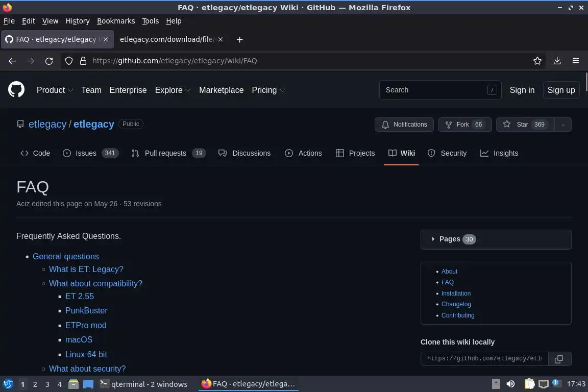Open the Security tab
Image resolution: width=588 pixels, height=392 pixels.
447,153
